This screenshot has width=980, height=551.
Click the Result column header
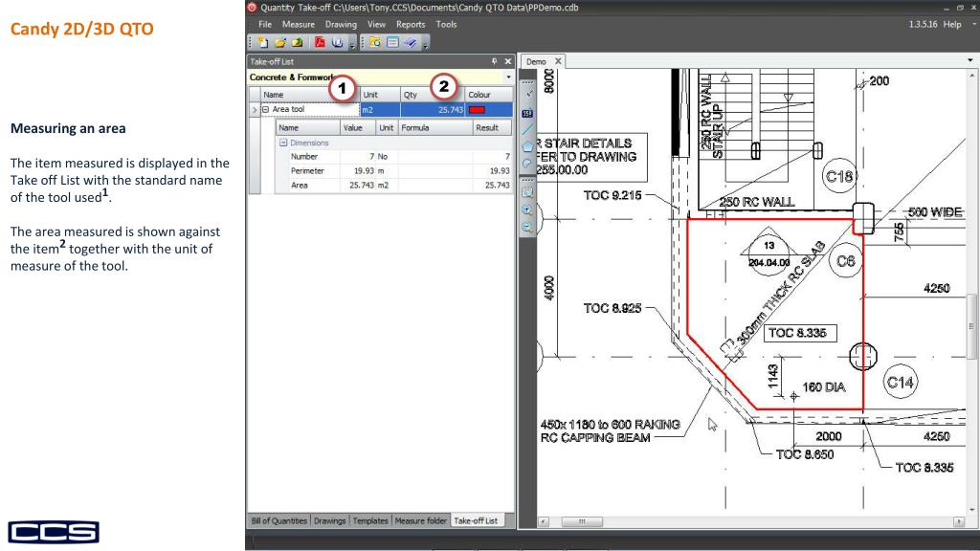492,128
